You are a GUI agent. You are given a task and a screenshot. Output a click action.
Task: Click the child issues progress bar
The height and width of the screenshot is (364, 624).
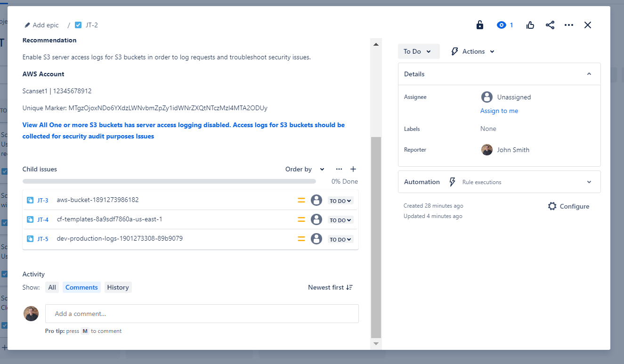click(x=169, y=181)
